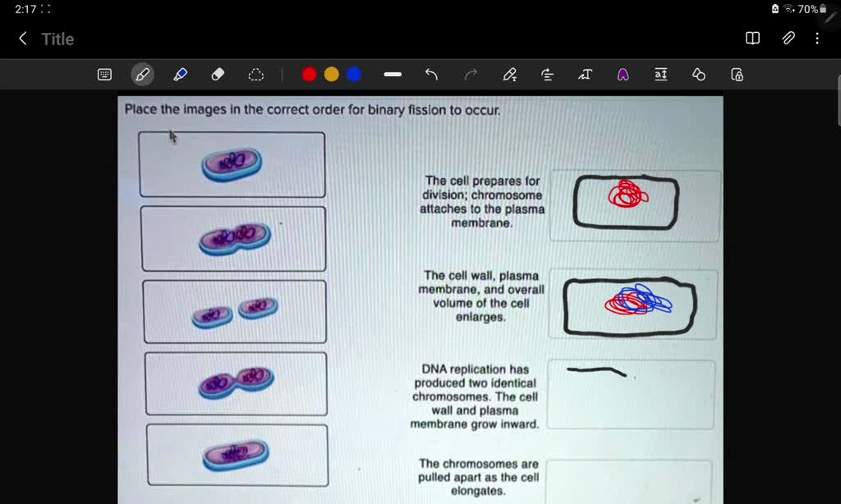Open the shape correction tool
The height and width of the screenshot is (504, 841).
[698, 74]
